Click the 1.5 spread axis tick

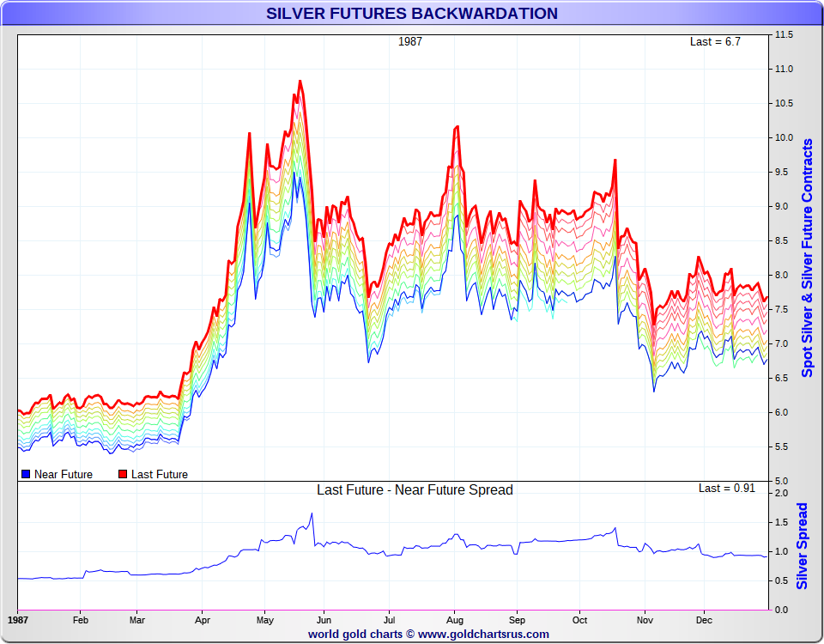(x=781, y=523)
